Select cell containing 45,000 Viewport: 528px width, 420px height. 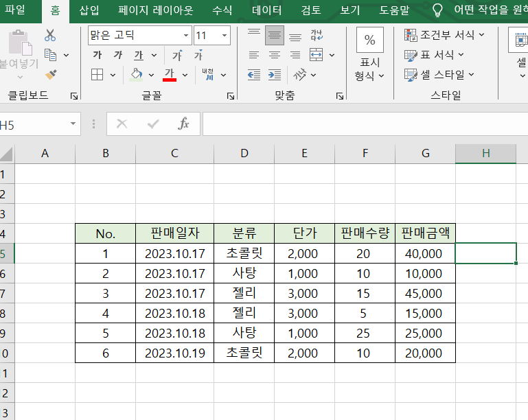click(x=425, y=293)
